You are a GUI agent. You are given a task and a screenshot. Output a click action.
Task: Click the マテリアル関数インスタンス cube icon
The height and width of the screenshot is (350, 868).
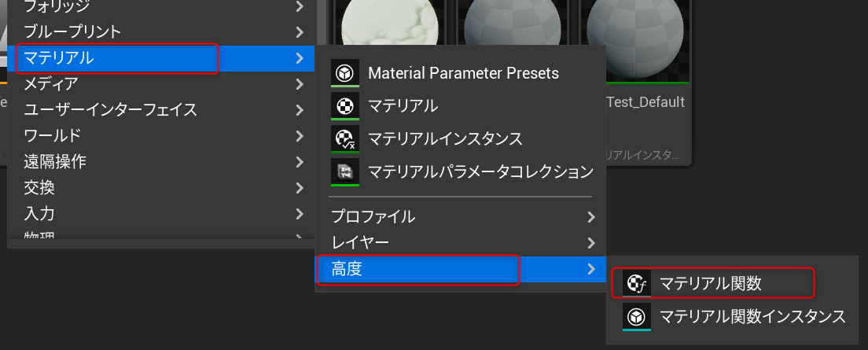pos(637,317)
